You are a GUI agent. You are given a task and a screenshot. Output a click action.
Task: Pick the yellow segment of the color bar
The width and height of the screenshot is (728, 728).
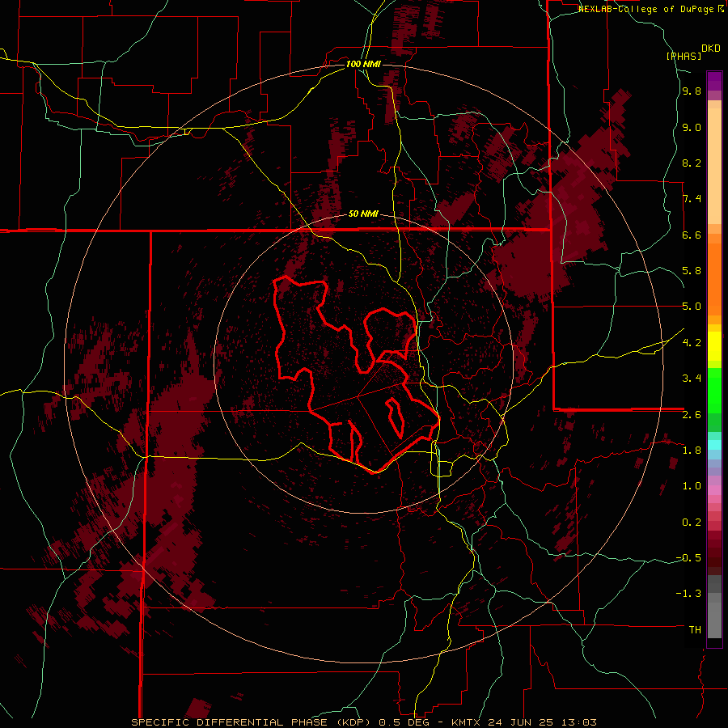pos(714,346)
